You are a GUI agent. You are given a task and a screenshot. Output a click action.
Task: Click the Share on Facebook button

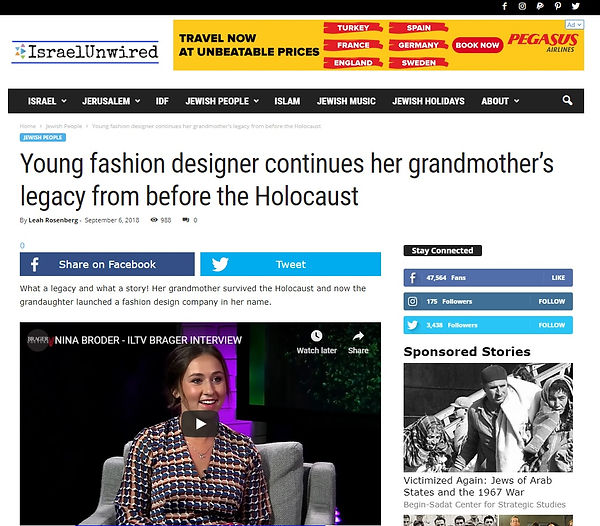pos(107,264)
